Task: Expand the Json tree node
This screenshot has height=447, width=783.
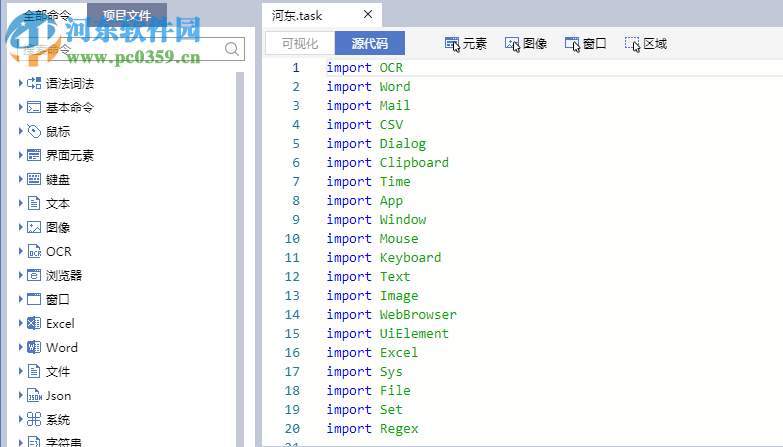Action: pyautogui.click(x=20, y=395)
